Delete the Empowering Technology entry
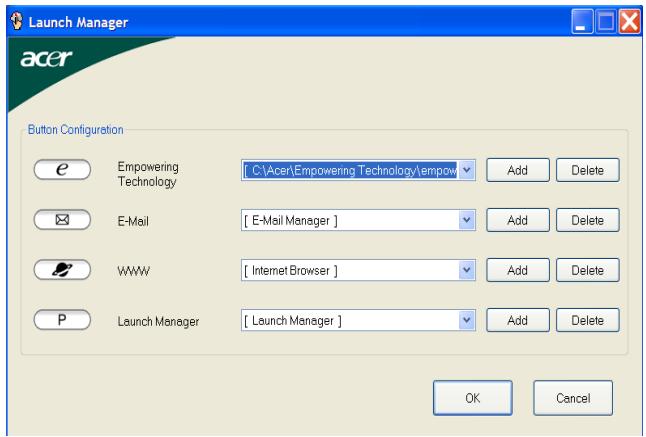The image size is (646, 437). 587,170
